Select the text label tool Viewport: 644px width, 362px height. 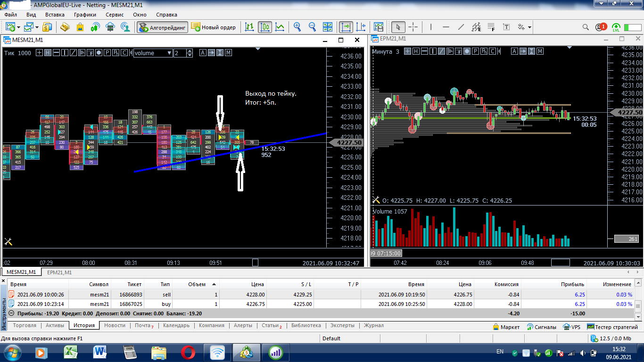pyautogui.click(x=506, y=27)
